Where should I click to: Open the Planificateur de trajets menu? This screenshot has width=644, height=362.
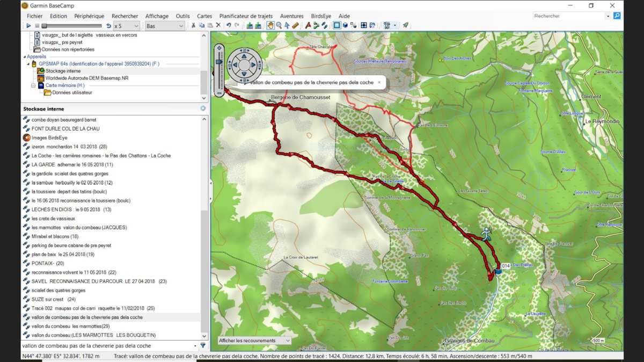247,16
